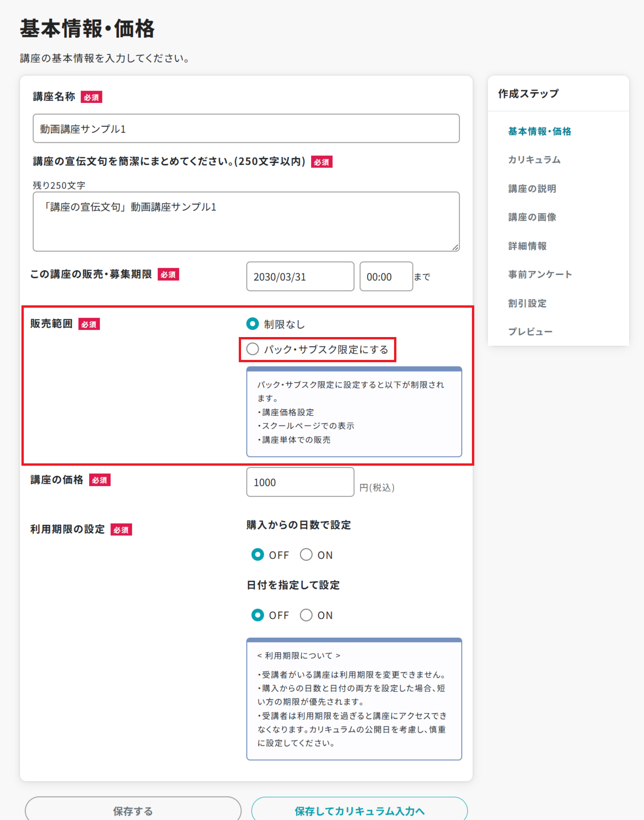This screenshot has height=820, width=644.
Task: Select パック・サブスク限定にする radio option
Action: [x=253, y=349]
